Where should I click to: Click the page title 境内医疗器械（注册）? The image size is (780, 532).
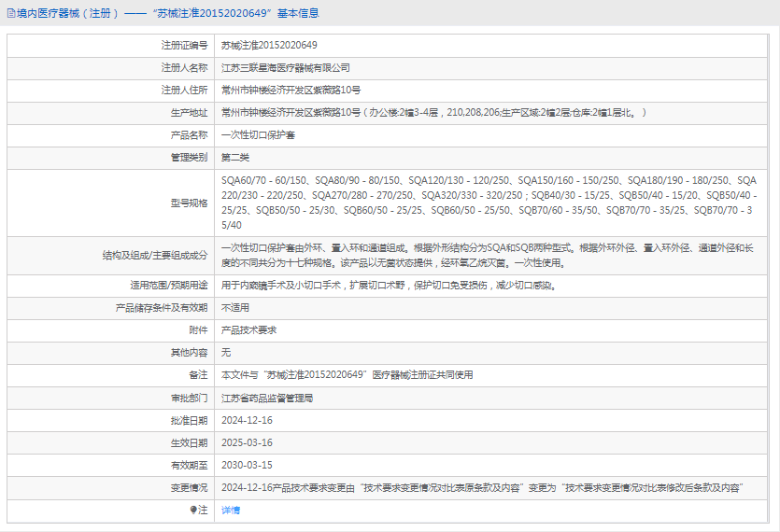[x=68, y=13]
